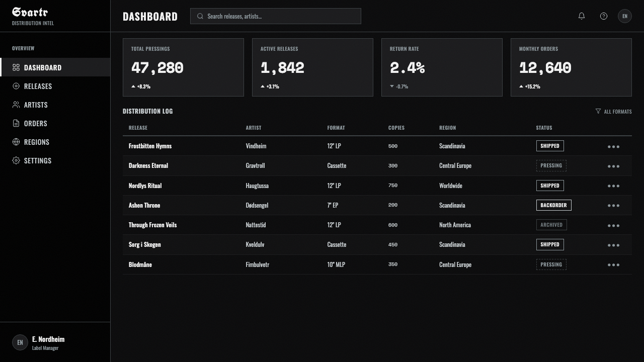644x362 pixels.
Task: Click the artist name Nattestid
Action: (x=256, y=225)
